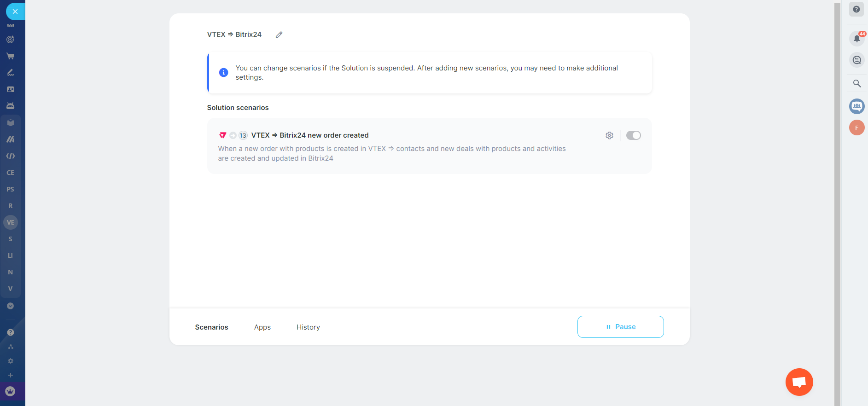The width and height of the screenshot is (868, 406).
Task: Open the search magnifier in right panel
Action: 856,83
